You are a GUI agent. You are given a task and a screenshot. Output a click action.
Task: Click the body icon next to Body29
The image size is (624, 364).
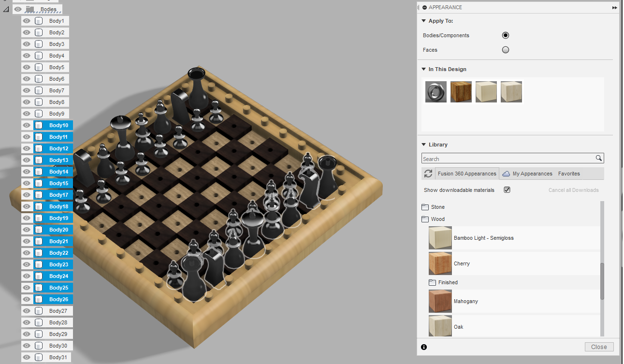[39, 334]
